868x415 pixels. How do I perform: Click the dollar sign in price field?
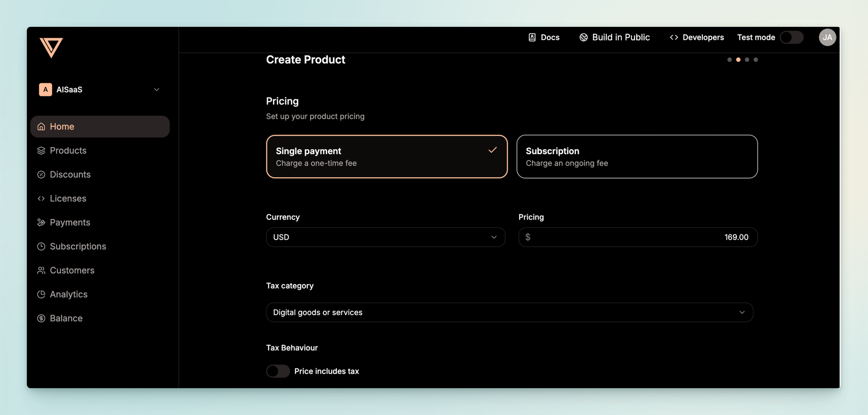tap(528, 237)
